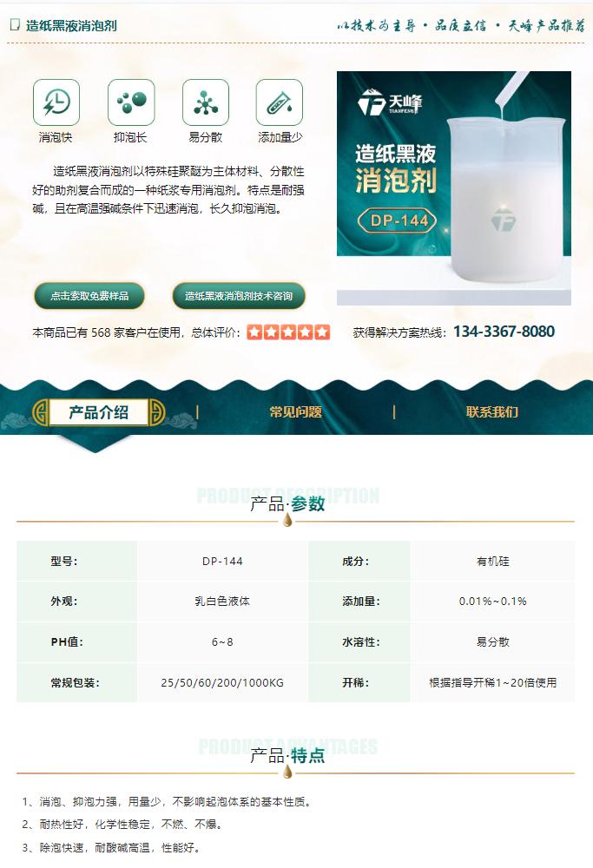
Task: Open the 联系我们 tab
Action: tap(492, 411)
